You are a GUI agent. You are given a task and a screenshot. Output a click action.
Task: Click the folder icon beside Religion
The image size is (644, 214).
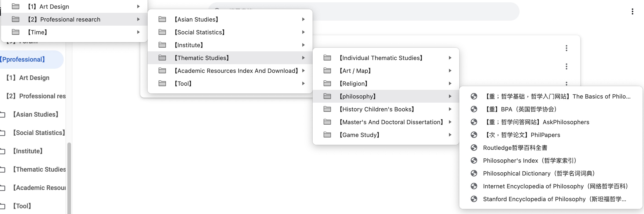pos(327,83)
